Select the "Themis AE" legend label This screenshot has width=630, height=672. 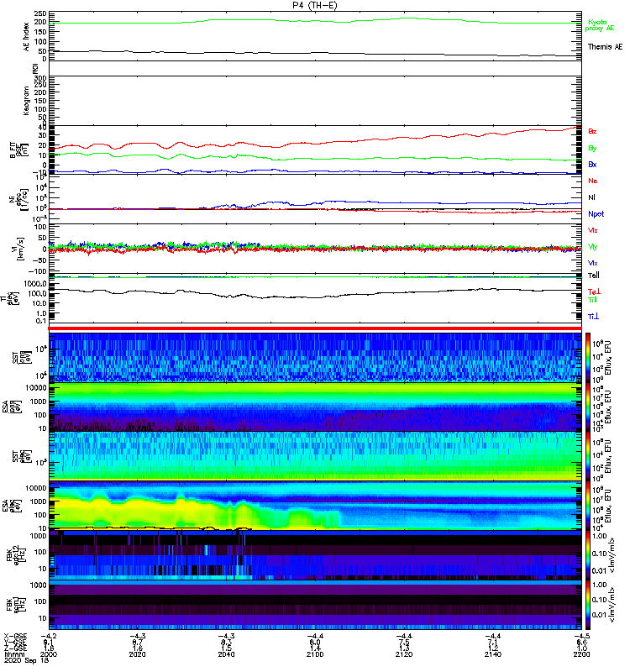tap(605, 47)
